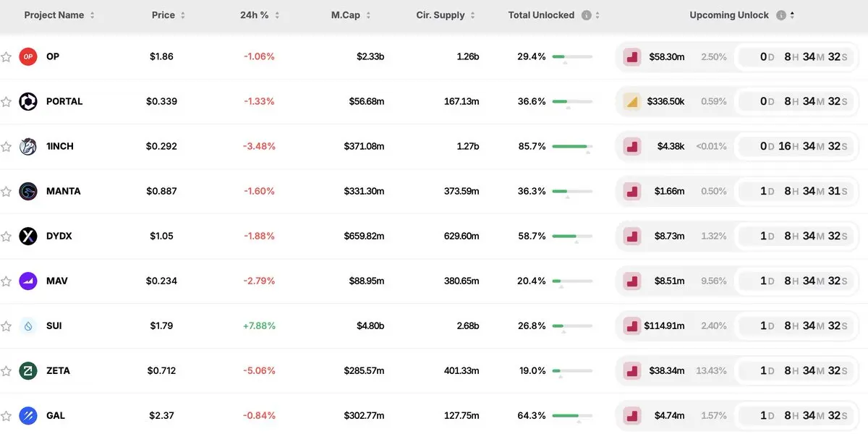The height and width of the screenshot is (434, 868).
Task: Star the OP project as favorite
Action: tap(7, 56)
